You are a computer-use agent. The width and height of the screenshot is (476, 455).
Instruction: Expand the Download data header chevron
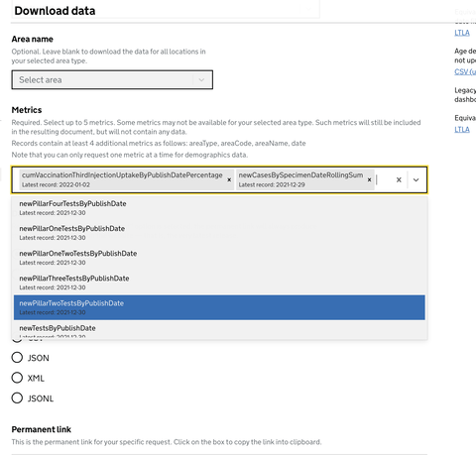pos(308,9)
